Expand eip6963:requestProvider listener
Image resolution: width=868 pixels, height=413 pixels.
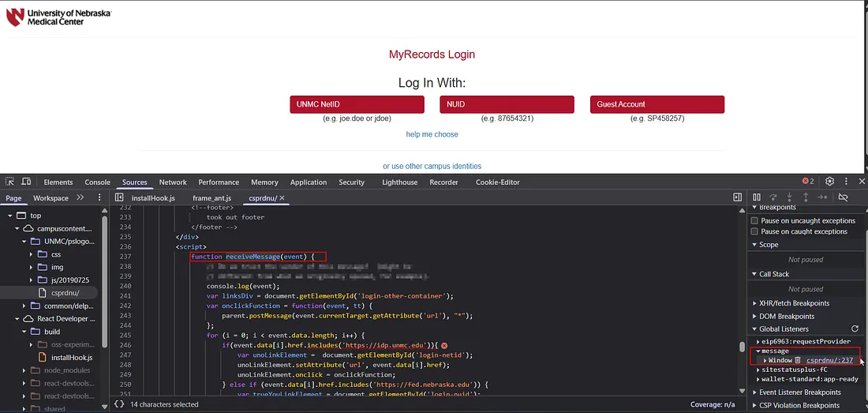[x=758, y=342]
